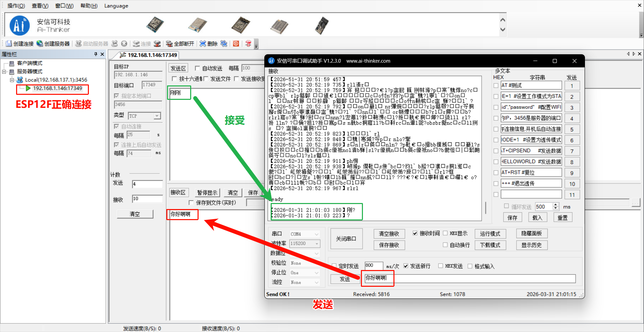644x332 pixels.
Task: Enable HEX显示 in the serial assistant
Action: pyautogui.click(x=445, y=233)
